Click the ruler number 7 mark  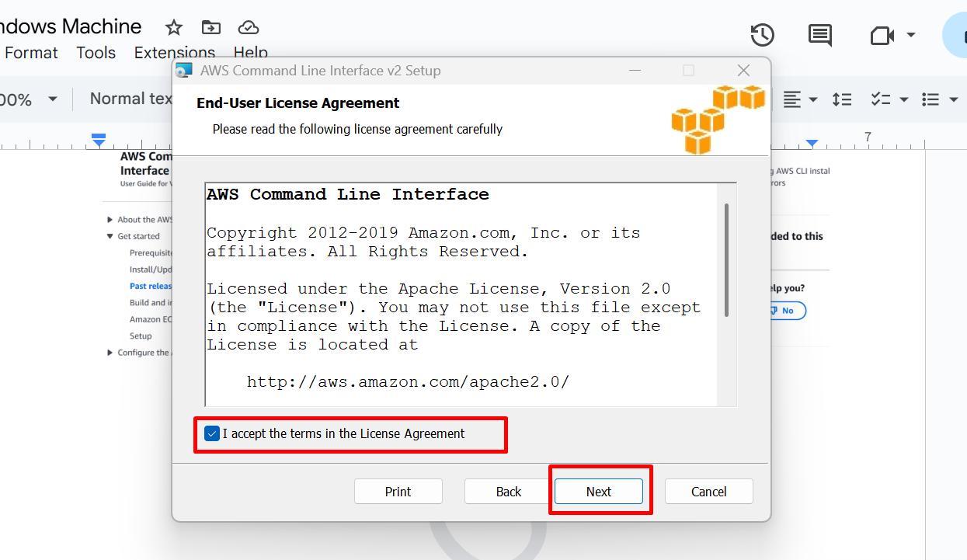click(868, 137)
